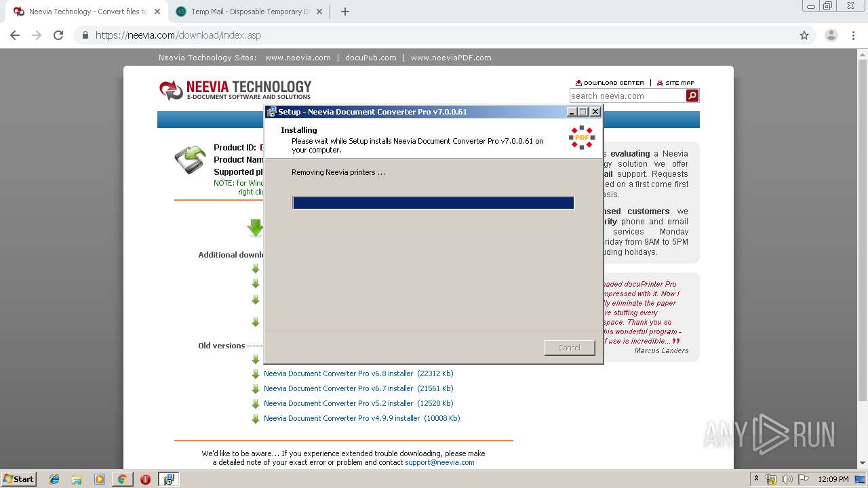Open Windows Explorer from taskbar
868x488 pixels.
point(77,479)
